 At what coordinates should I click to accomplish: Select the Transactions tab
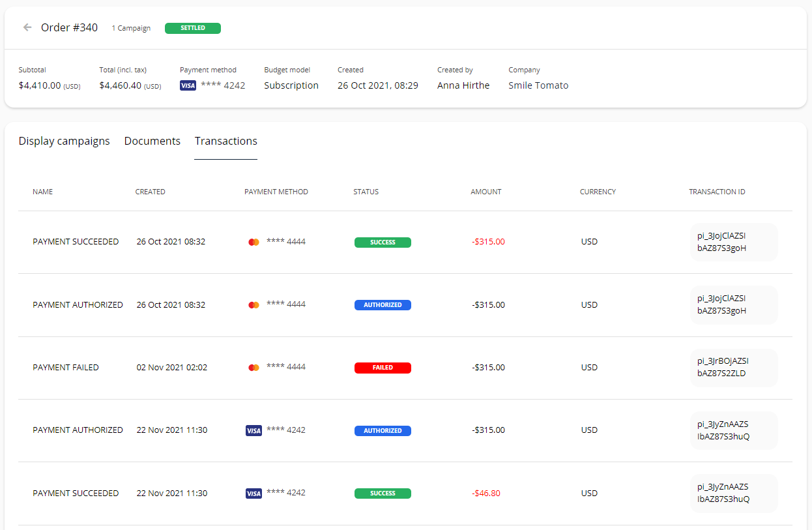(225, 141)
